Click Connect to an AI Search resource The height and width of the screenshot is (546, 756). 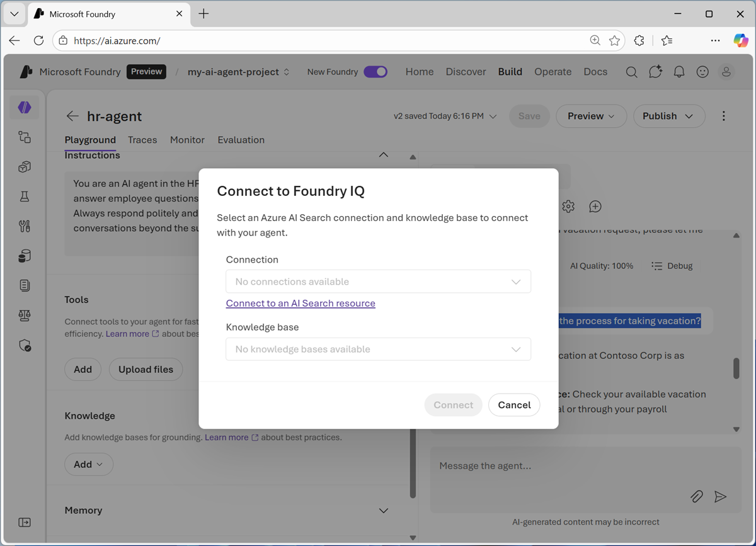[x=301, y=303]
